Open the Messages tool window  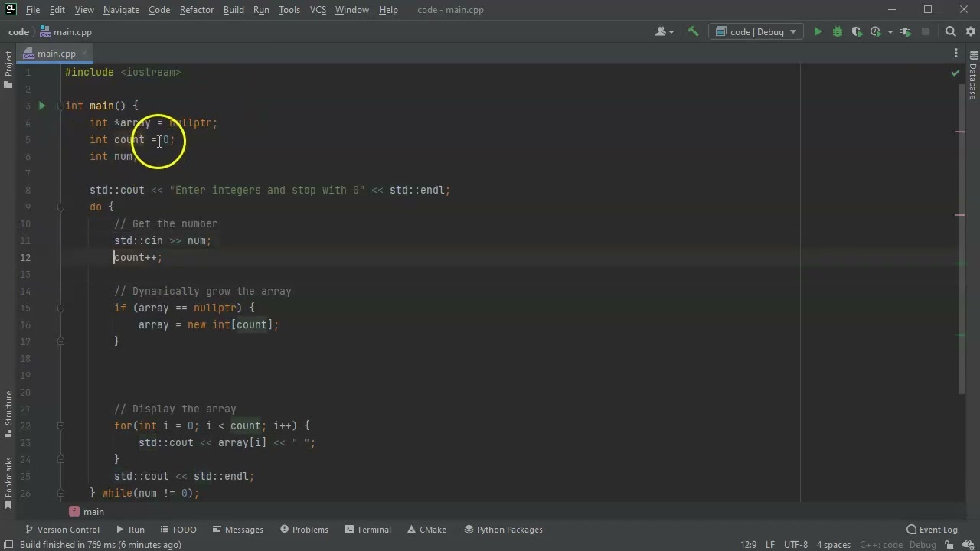click(x=237, y=530)
